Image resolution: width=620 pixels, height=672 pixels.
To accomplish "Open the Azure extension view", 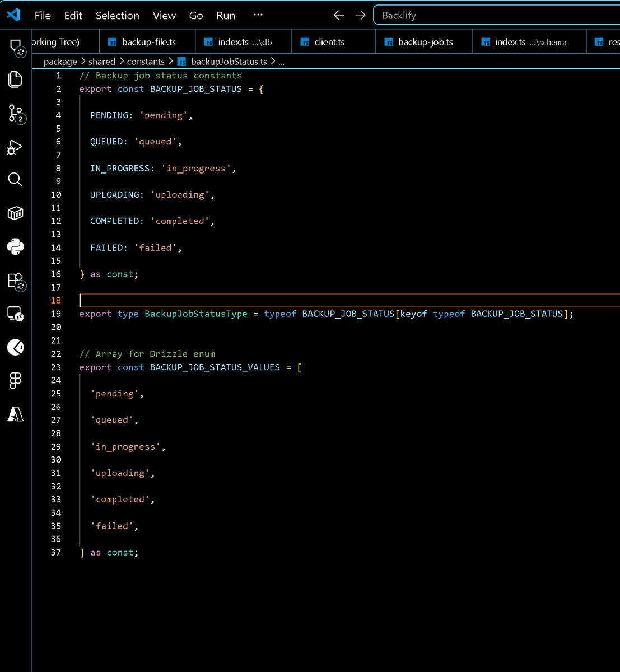I will 16,414.
